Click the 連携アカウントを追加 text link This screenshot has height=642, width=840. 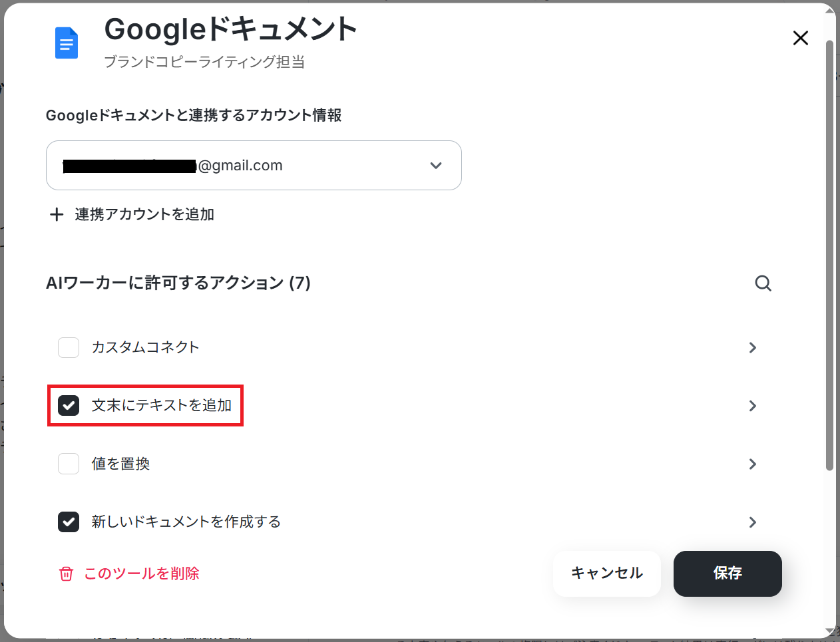(x=144, y=214)
